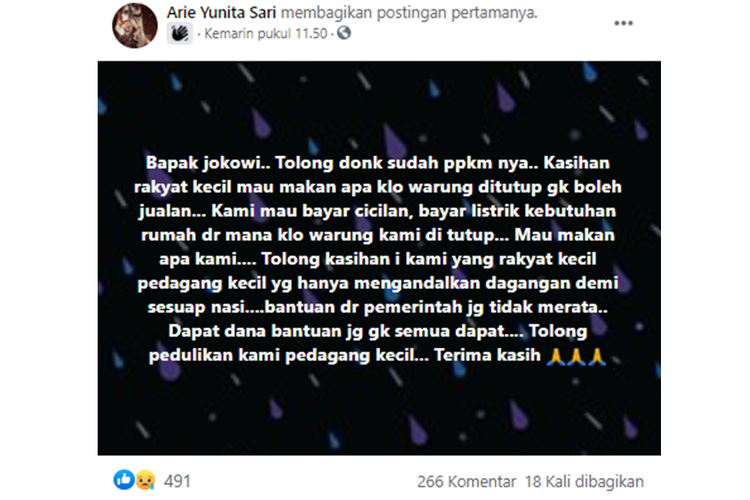The height and width of the screenshot is (500, 750).
Task: Open Arie Yunita Sari's profile picture
Action: tap(134, 26)
